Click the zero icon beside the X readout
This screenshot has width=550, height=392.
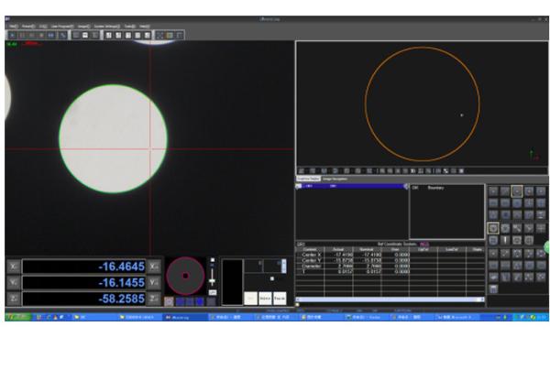click(155, 267)
